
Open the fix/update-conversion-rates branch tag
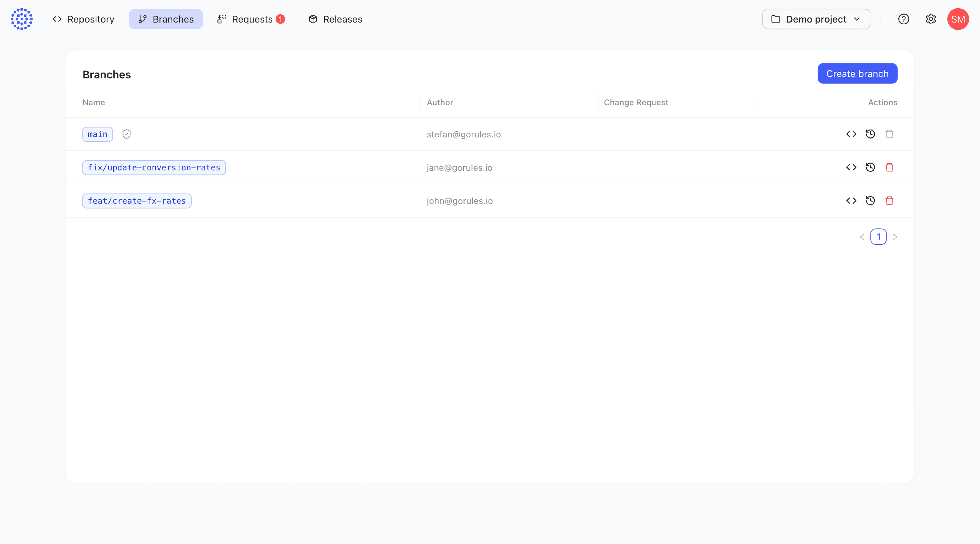pyautogui.click(x=154, y=167)
